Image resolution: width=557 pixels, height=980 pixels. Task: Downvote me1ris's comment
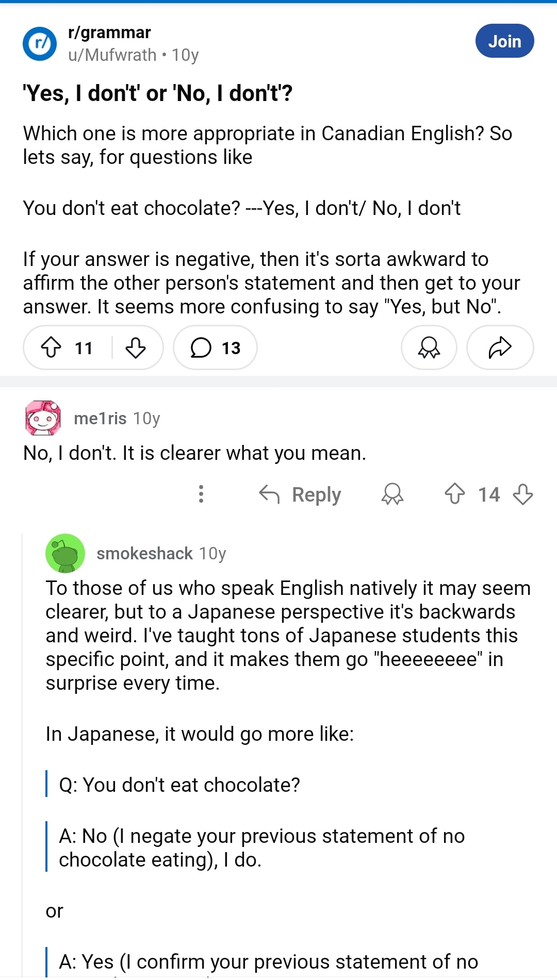pyautogui.click(x=523, y=494)
